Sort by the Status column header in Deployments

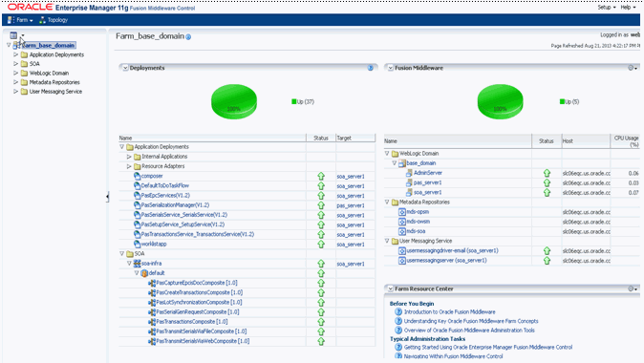321,138
